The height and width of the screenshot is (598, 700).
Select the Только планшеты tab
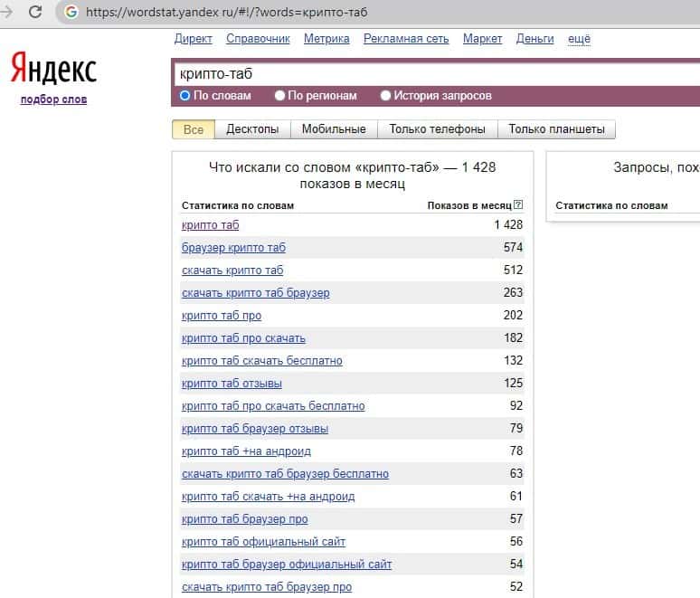tap(556, 129)
